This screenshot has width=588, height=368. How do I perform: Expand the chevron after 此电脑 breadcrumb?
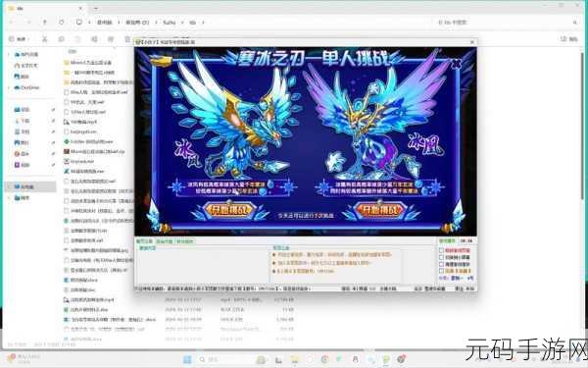click(119, 23)
